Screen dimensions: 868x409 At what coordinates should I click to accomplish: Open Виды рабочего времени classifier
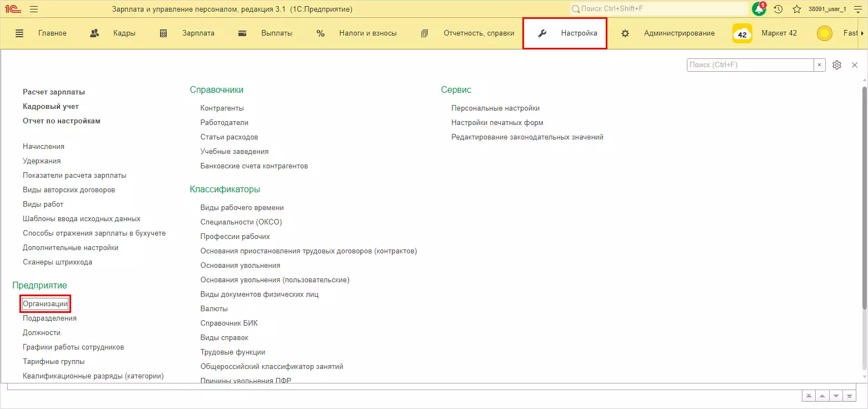242,207
